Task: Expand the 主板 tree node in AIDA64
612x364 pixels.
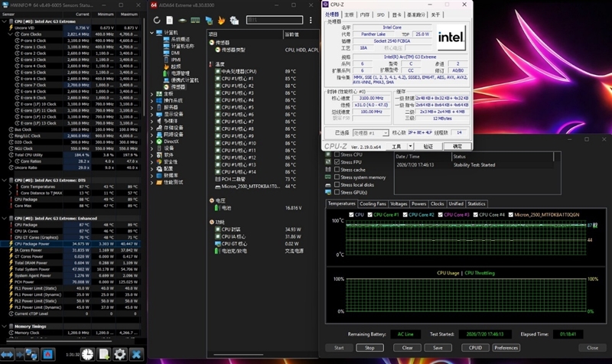Action: pyautogui.click(x=151, y=94)
